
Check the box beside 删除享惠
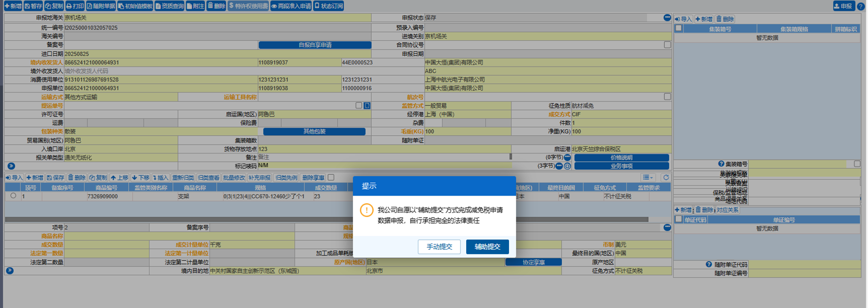(331, 177)
